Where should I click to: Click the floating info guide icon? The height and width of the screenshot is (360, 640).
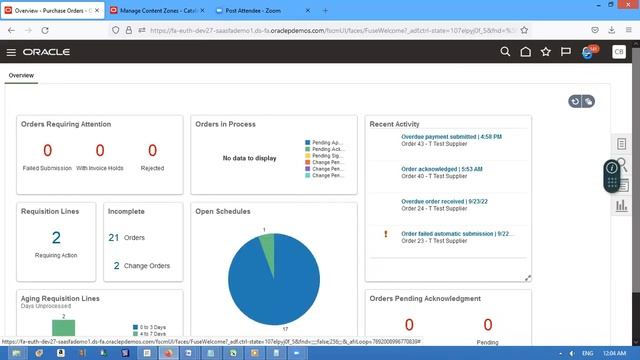click(x=611, y=167)
